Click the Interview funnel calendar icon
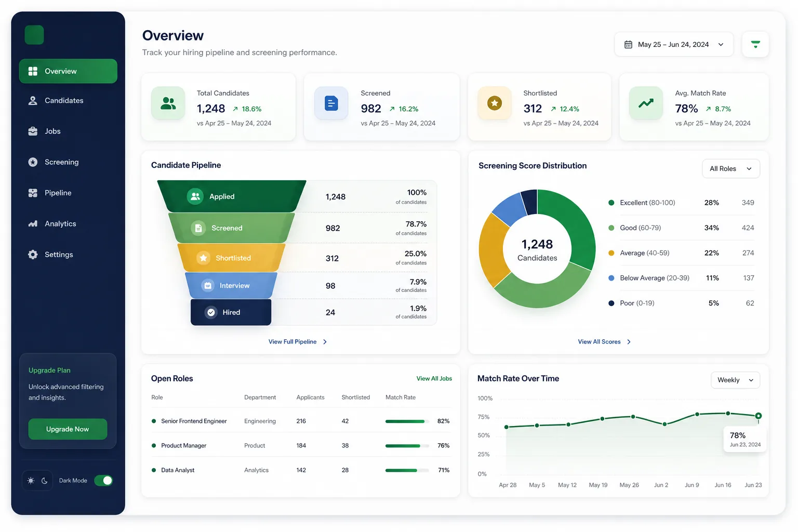The height and width of the screenshot is (532, 798). (208, 286)
